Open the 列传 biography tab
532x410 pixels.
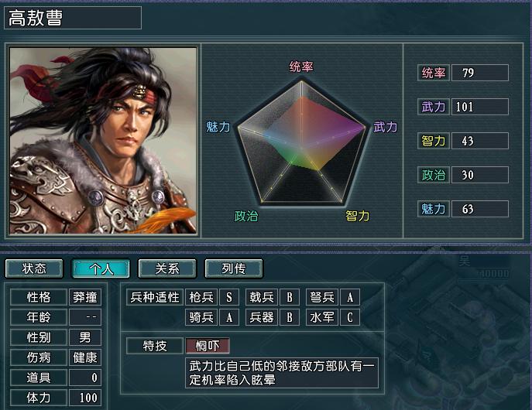234,268
